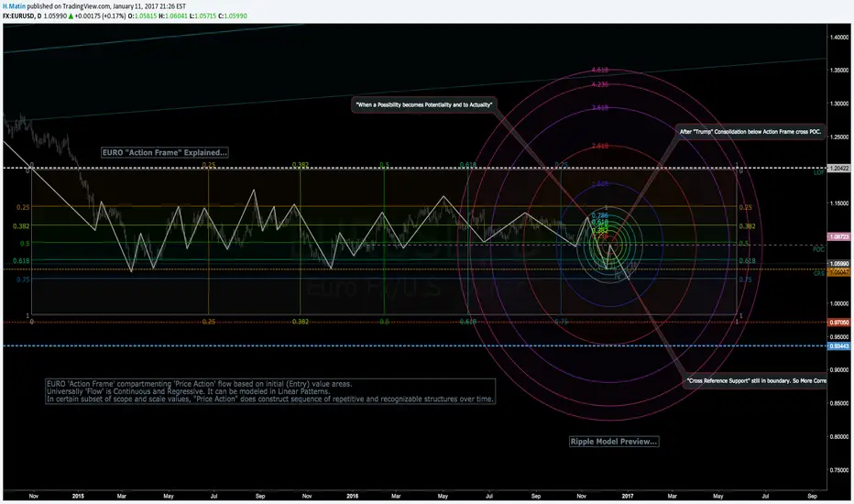The height and width of the screenshot is (504, 854).
Task: Click the +0.00175 (+0.17%) change value
Action: 100,16
